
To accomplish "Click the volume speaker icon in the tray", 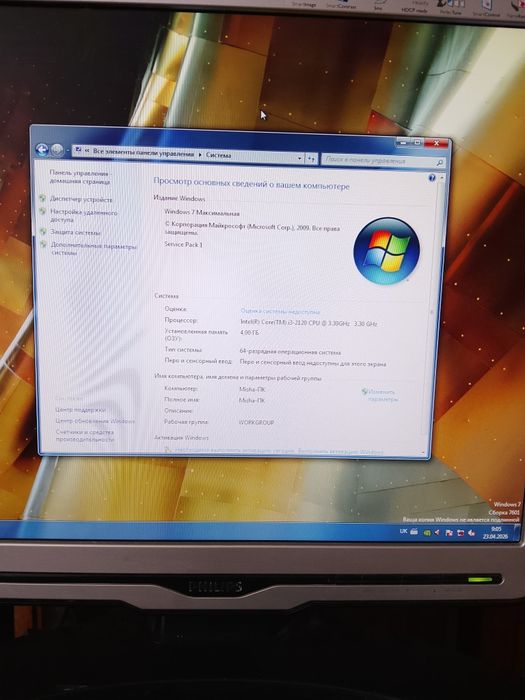I will [471, 533].
